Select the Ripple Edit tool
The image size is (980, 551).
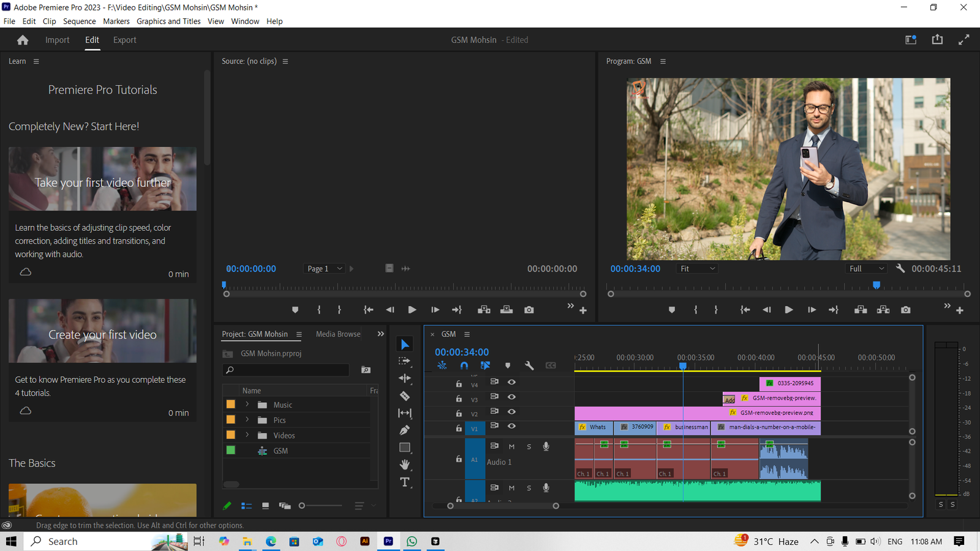click(405, 378)
